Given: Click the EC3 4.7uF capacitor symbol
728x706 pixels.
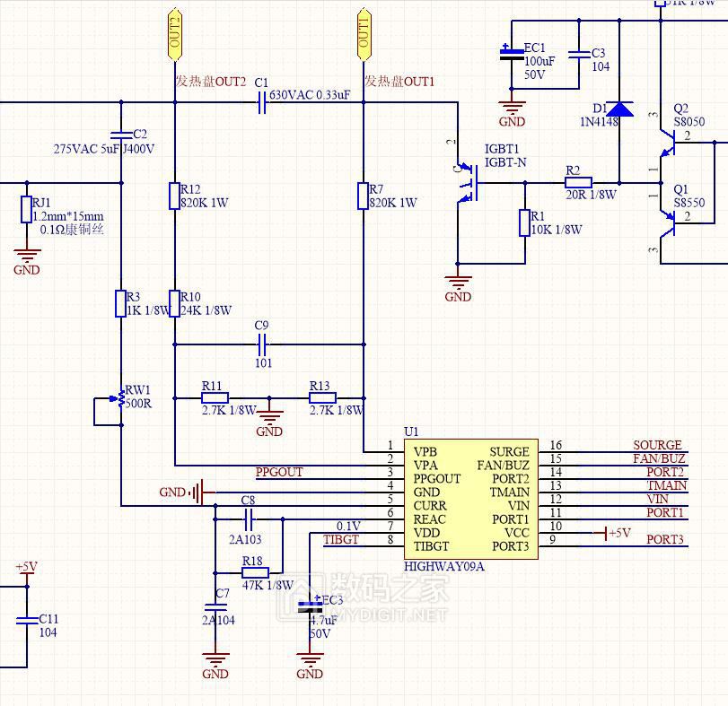Looking at the screenshot, I should click(310, 606).
